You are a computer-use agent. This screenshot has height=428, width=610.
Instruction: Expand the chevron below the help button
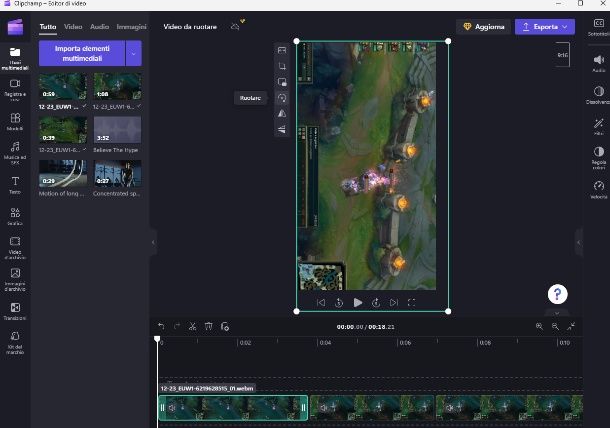557,313
